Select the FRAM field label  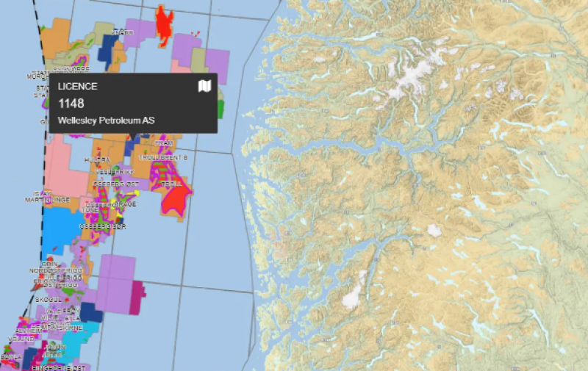[x=162, y=143]
